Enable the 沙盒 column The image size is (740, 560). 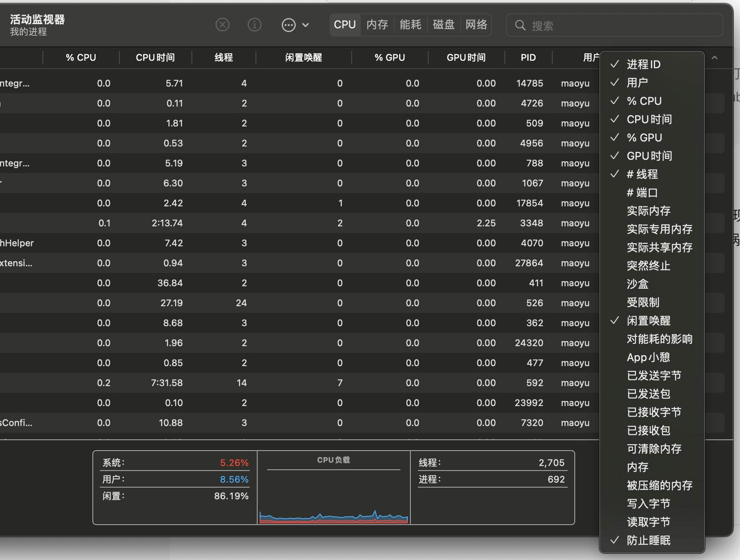[638, 284]
